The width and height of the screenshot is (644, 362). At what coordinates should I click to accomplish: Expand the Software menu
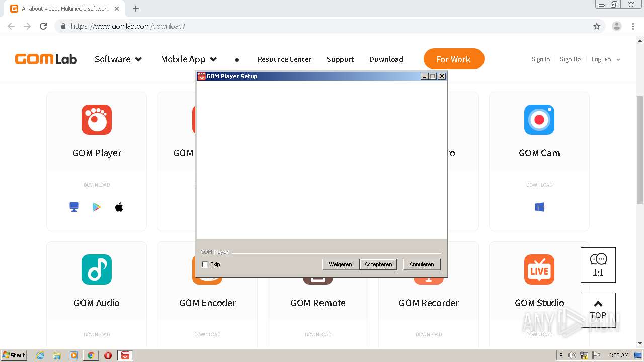tap(118, 59)
